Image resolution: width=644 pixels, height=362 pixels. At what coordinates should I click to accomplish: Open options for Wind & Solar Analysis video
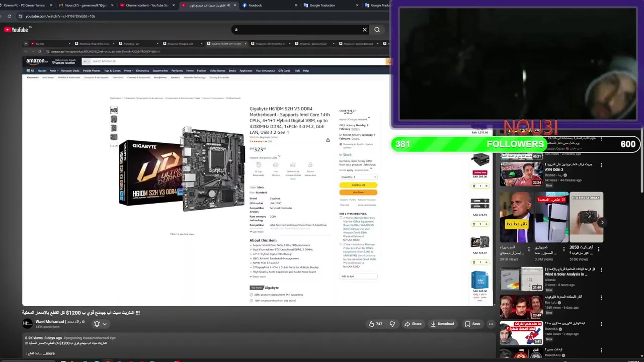[601, 270]
